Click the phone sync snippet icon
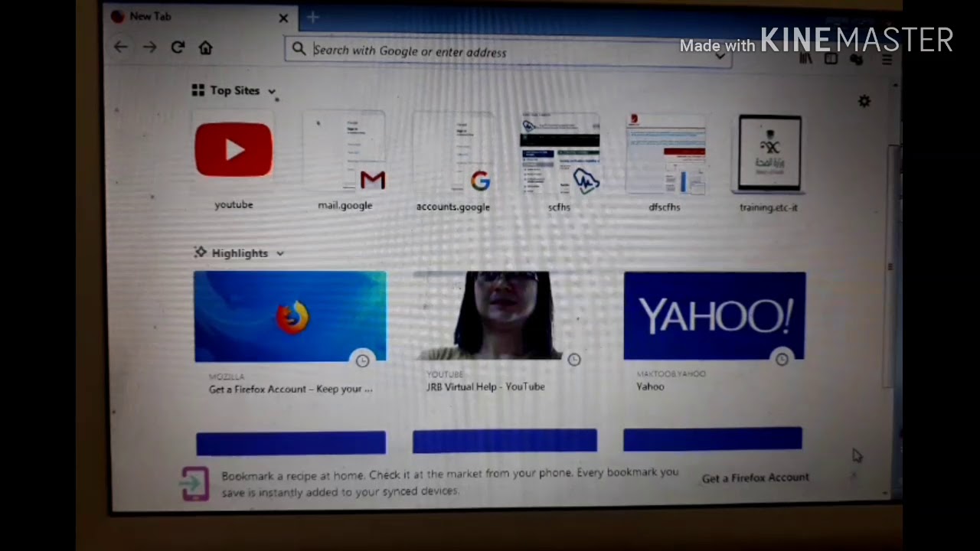Viewport: 980px width, 551px height. [194, 484]
